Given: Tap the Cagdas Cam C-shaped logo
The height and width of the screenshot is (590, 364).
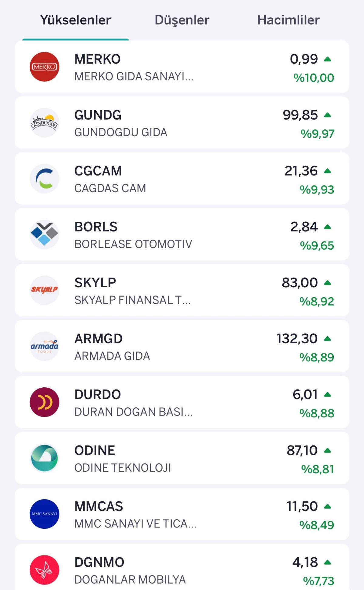Looking at the screenshot, I should pyautogui.click(x=44, y=178).
